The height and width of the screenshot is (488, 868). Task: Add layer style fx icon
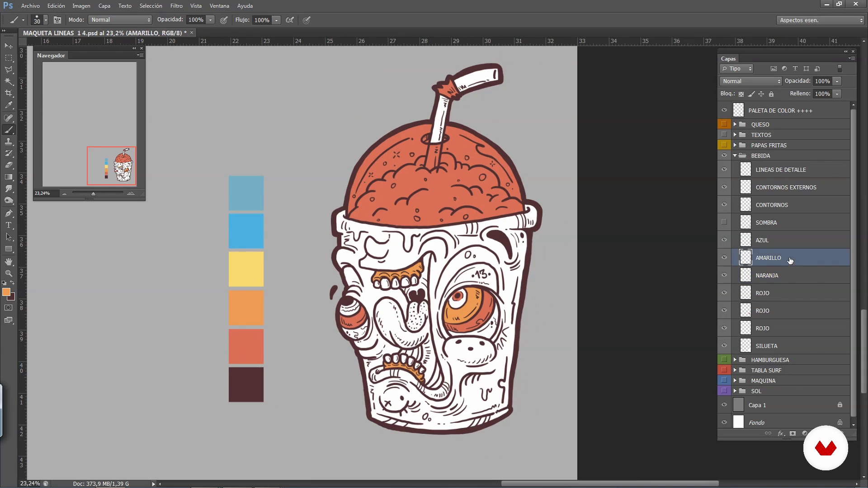[781, 433]
